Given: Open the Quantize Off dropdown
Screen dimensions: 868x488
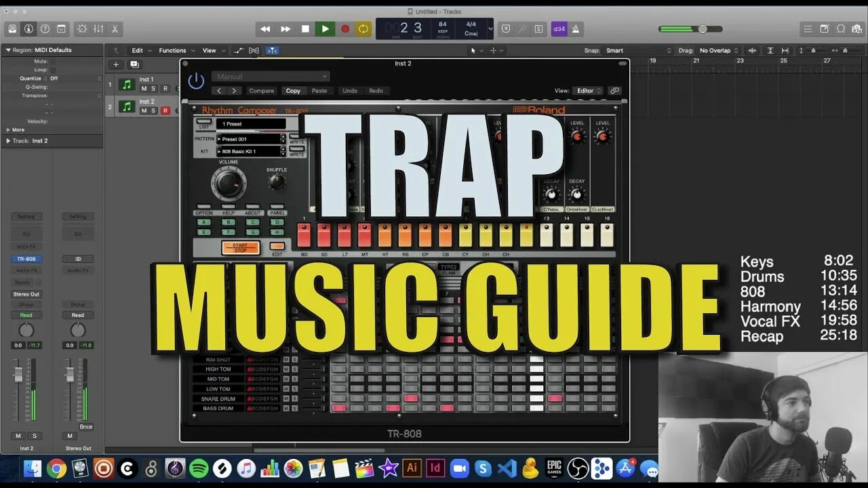Looking at the screenshot, I should click(75, 79).
